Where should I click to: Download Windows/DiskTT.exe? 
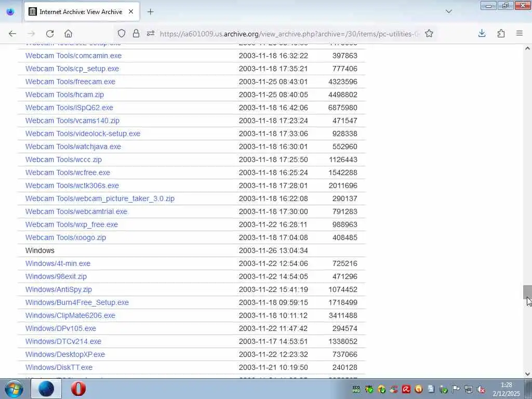pyautogui.click(x=59, y=367)
